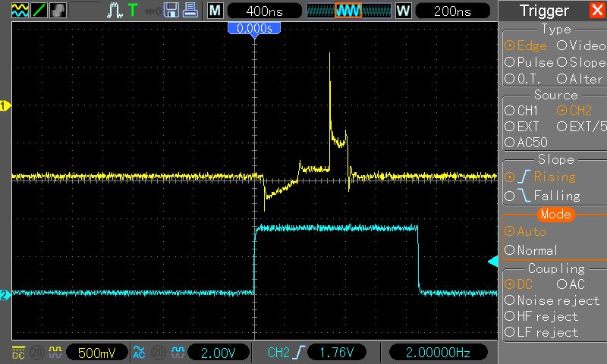Click the yellow channel 1 ground marker
This screenshot has width=607, height=364.
click(x=5, y=106)
